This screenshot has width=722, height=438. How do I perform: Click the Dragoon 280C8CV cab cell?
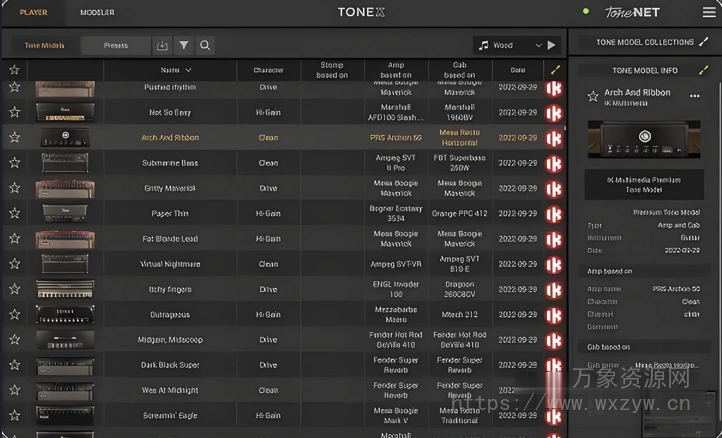pos(460,289)
